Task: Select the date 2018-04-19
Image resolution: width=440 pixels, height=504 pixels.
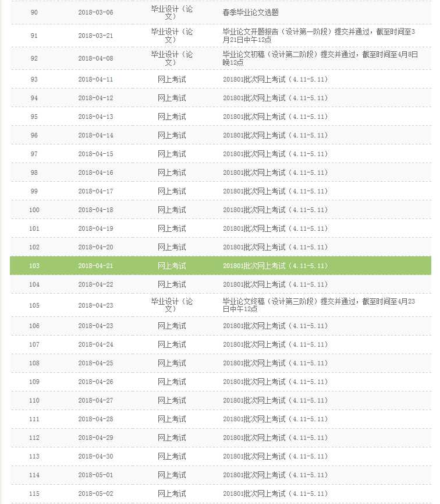Action: (95, 228)
